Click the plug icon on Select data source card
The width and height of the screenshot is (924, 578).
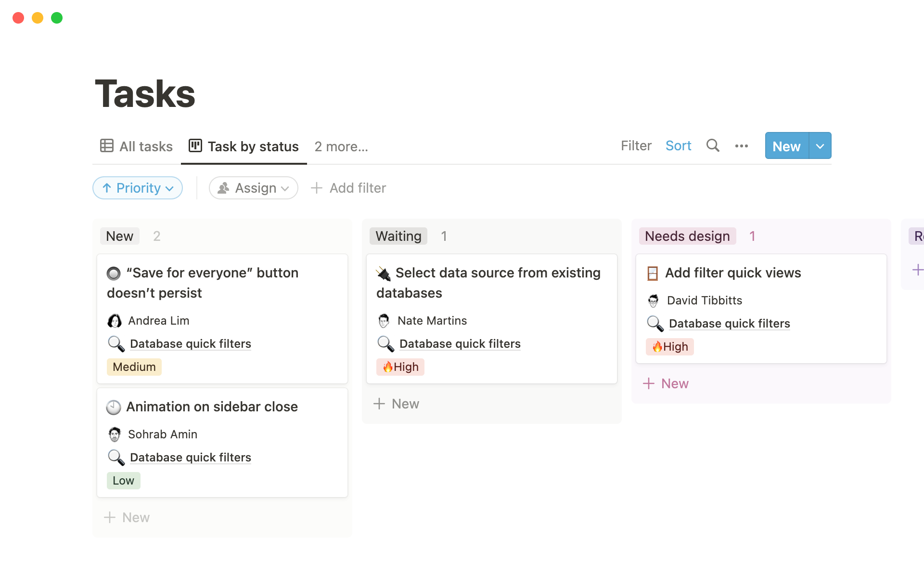tap(384, 274)
